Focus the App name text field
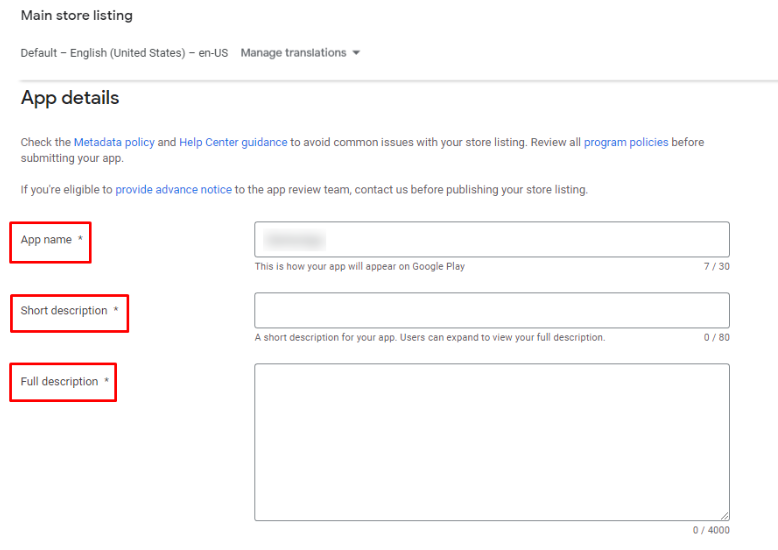The height and width of the screenshot is (550, 778). (491, 240)
